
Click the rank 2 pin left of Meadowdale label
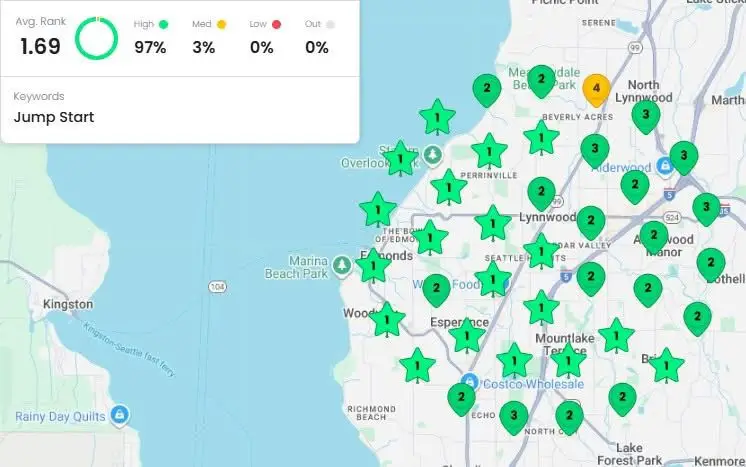[x=487, y=89]
